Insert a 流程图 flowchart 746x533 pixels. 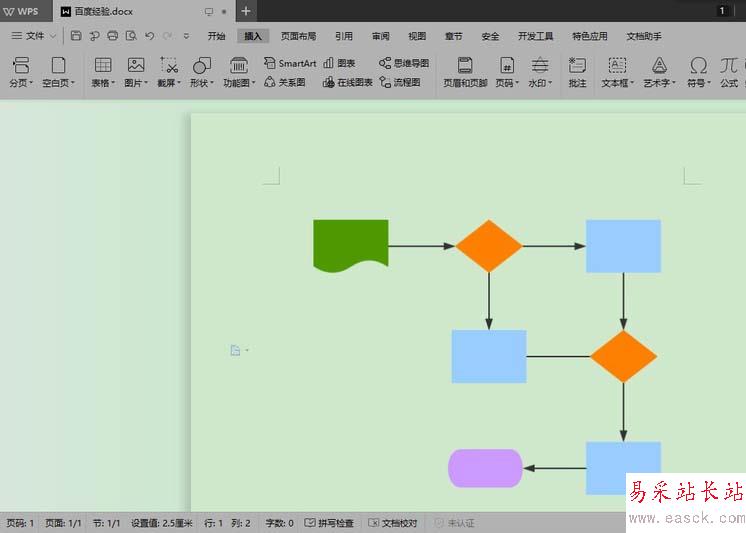[x=400, y=82]
